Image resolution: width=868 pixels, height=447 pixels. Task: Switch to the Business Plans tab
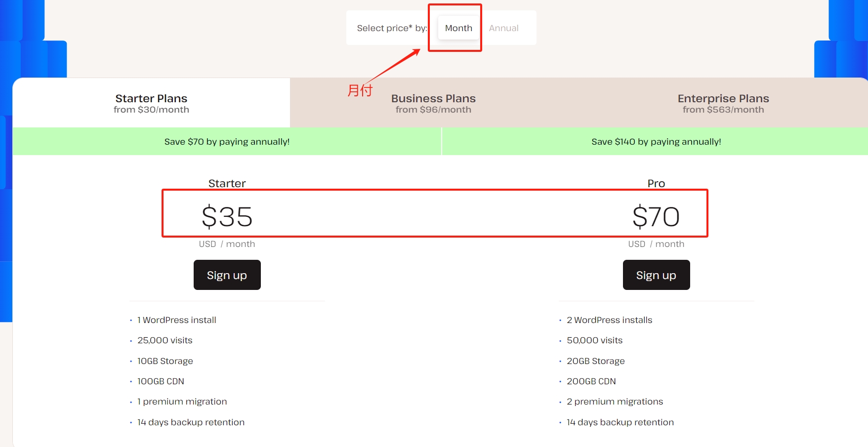point(433,103)
